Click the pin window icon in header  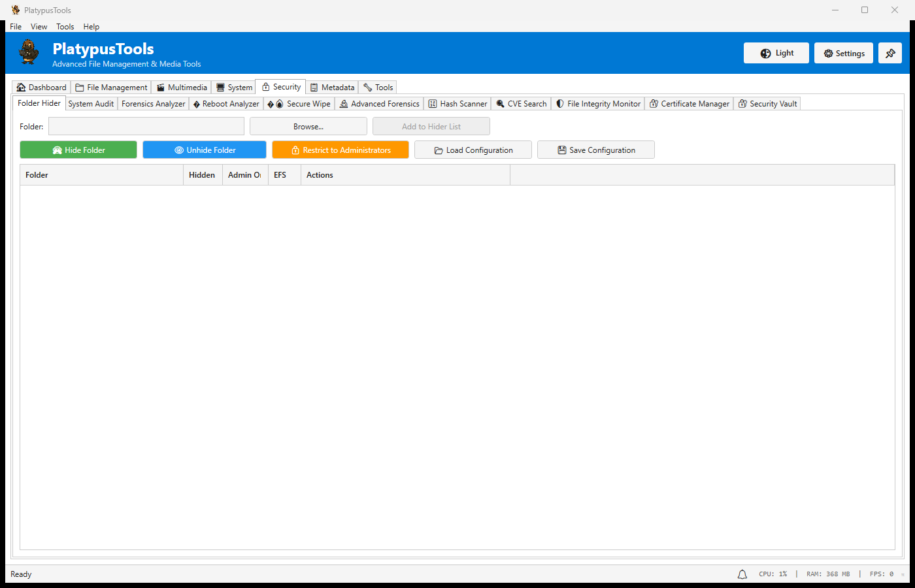(x=890, y=54)
